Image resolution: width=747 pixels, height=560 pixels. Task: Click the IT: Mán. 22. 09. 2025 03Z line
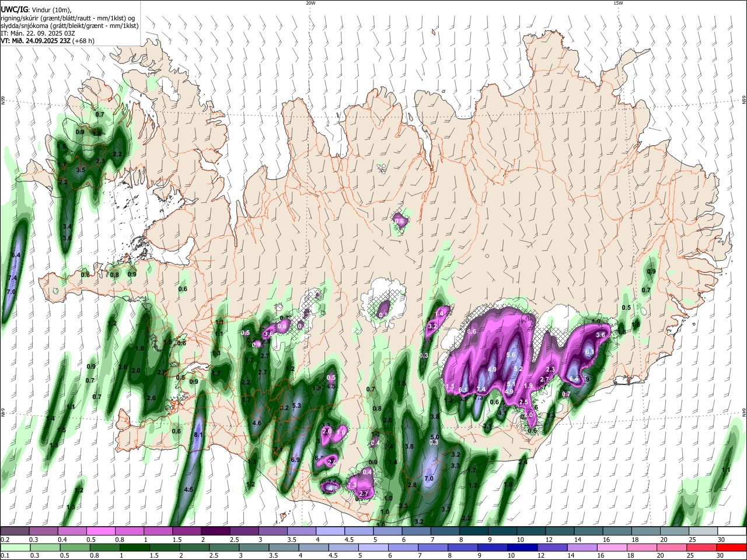(x=38, y=33)
